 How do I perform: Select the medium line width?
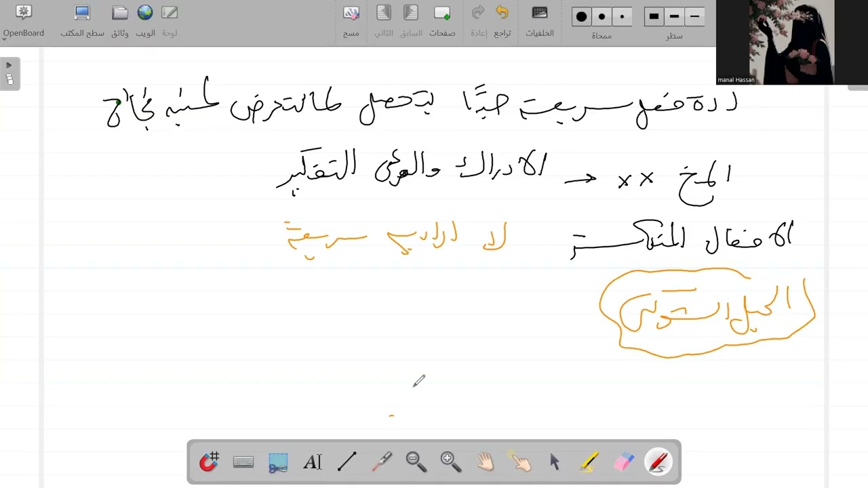coord(674,17)
